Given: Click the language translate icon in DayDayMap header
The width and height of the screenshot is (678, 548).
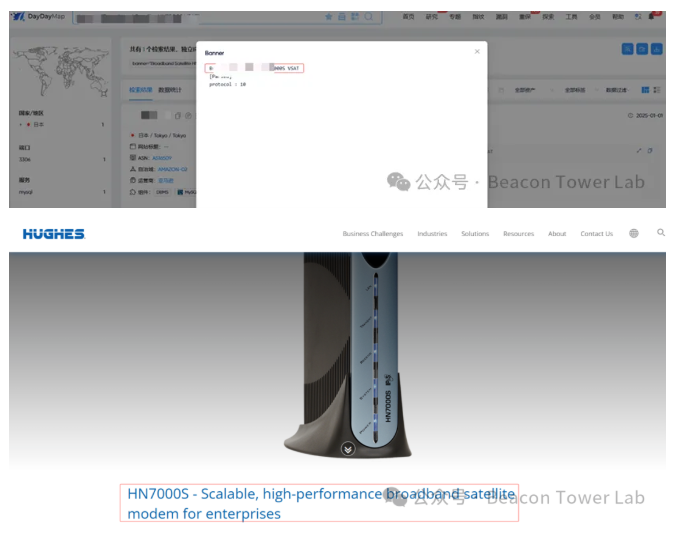Looking at the screenshot, I should coord(638,17).
